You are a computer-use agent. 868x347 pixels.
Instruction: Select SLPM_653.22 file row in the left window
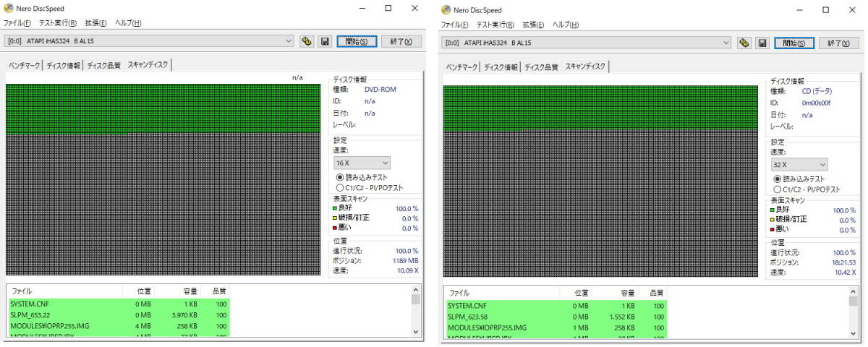coord(119,315)
